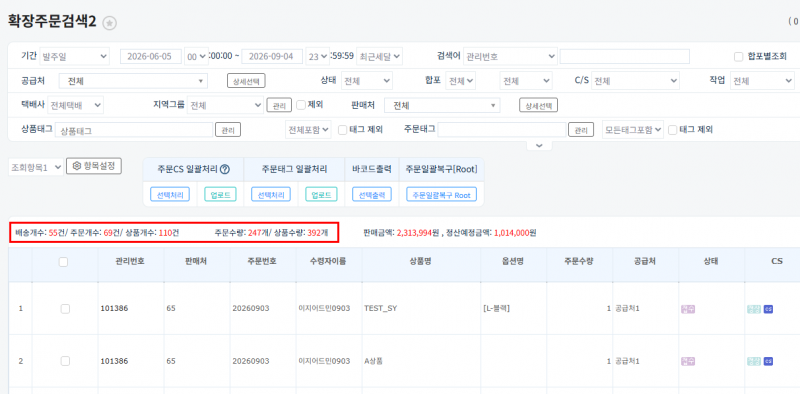This screenshot has height=394, width=800.
Task: Click the 접수 status badge in A상품 row
Action: [x=688, y=361]
